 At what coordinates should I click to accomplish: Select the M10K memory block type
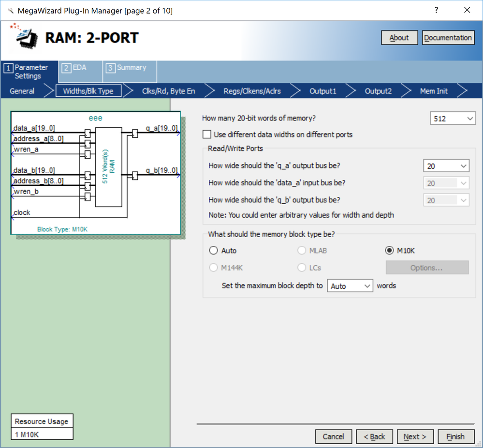click(x=390, y=251)
